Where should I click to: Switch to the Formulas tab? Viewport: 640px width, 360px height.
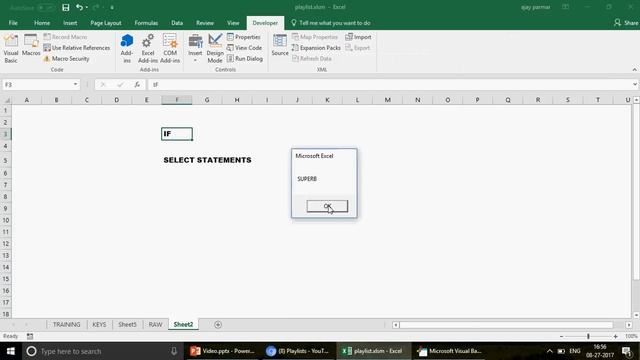click(x=146, y=23)
